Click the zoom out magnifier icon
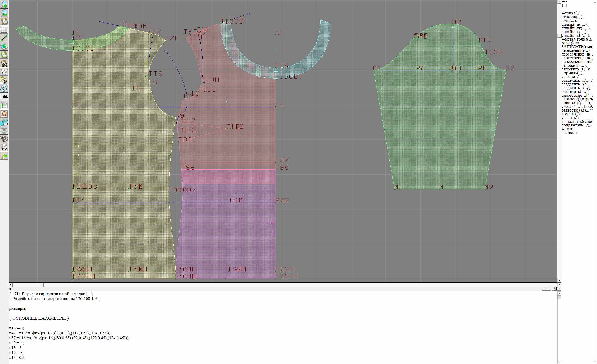The image size is (597, 364). [x=4, y=13]
